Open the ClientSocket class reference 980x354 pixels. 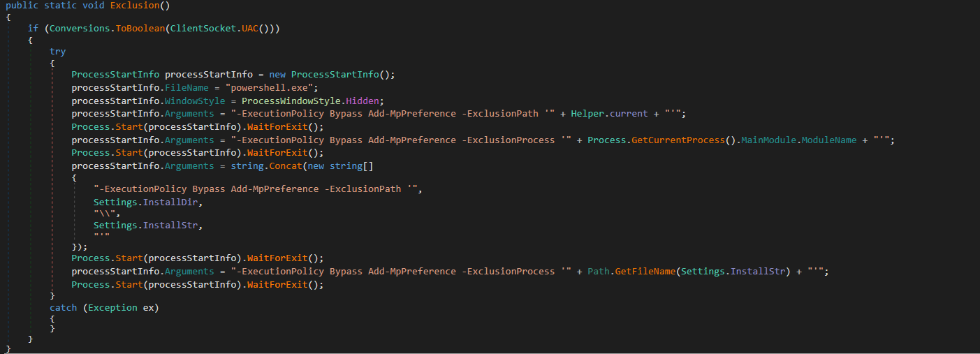[204, 28]
